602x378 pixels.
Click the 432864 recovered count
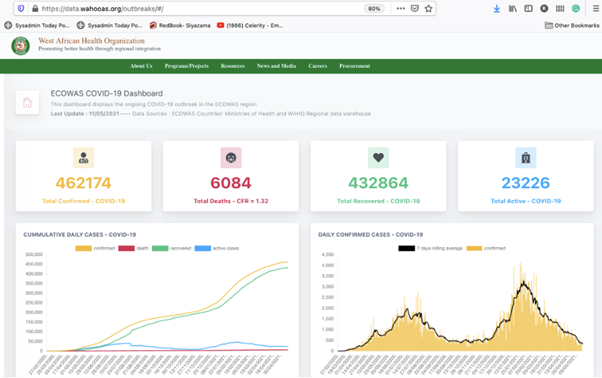(378, 183)
